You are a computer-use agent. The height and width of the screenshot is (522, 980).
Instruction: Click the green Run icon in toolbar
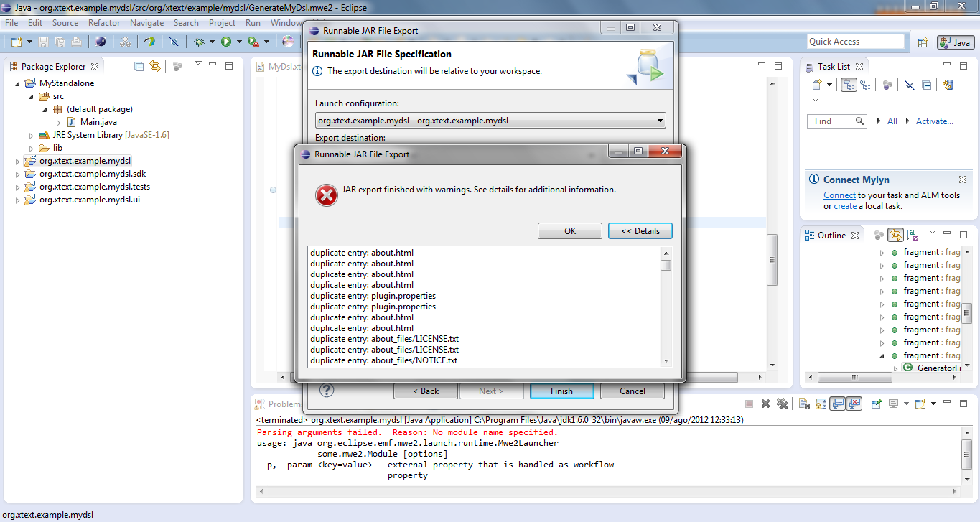(226, 42)
